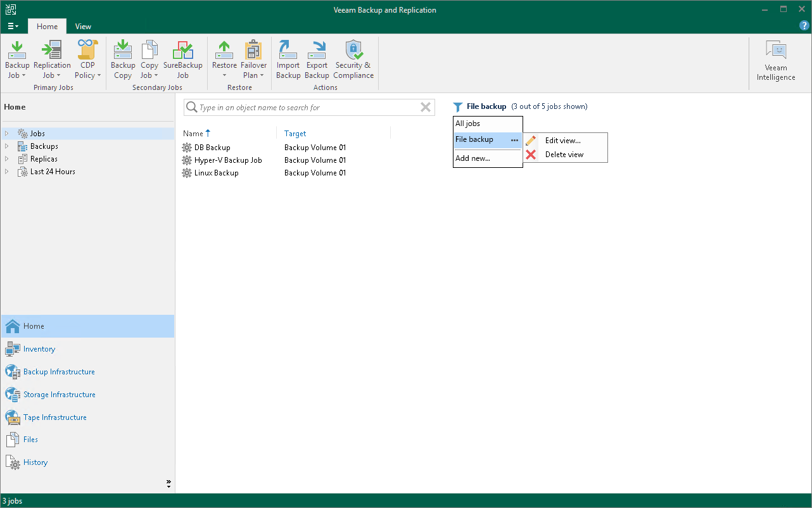Open the Inventory navigation view

point(87,349)
